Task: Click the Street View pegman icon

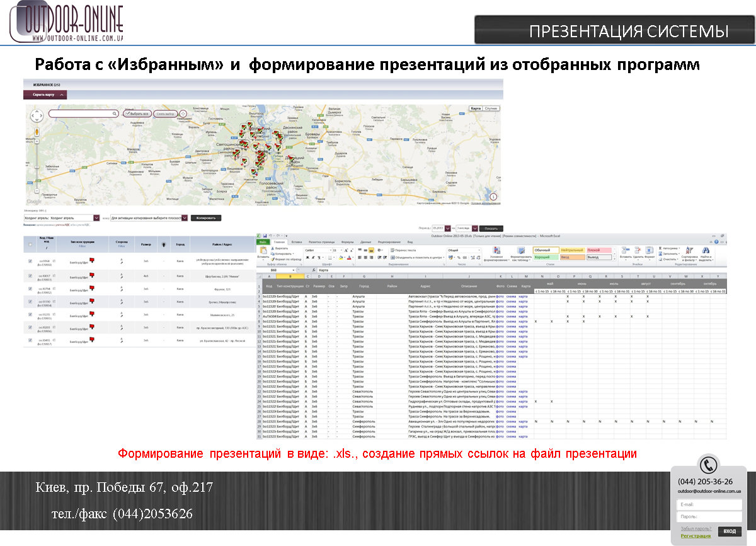Action: (x=37, y=132)
